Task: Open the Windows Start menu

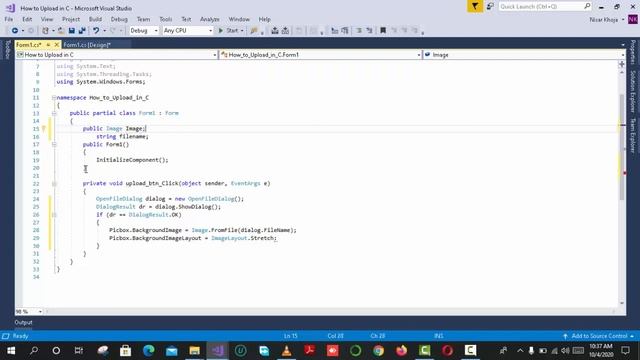Action: point(11,351)
